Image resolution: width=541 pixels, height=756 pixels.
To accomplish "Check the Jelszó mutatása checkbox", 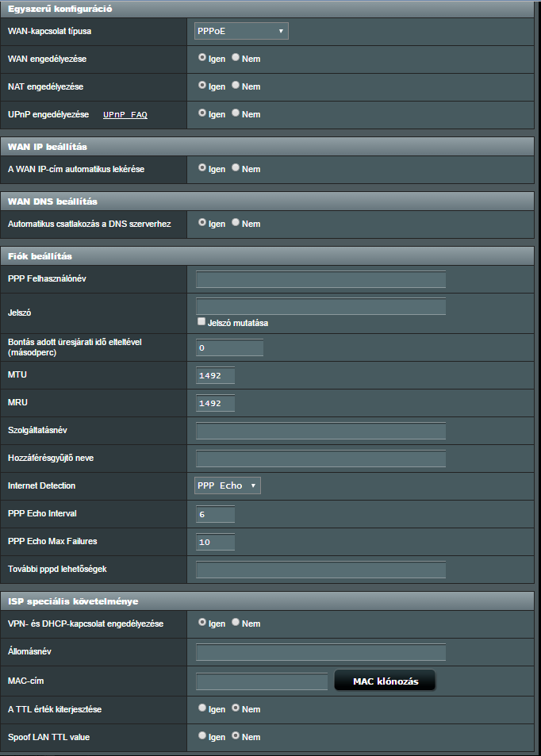I will tap(201, 322).
